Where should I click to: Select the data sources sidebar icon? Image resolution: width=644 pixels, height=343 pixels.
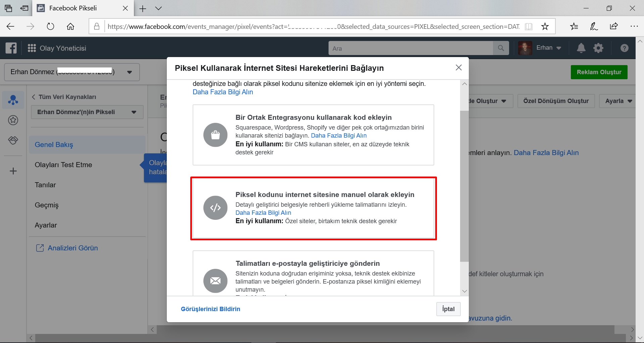pyautogui.click(x=13, y=100)
